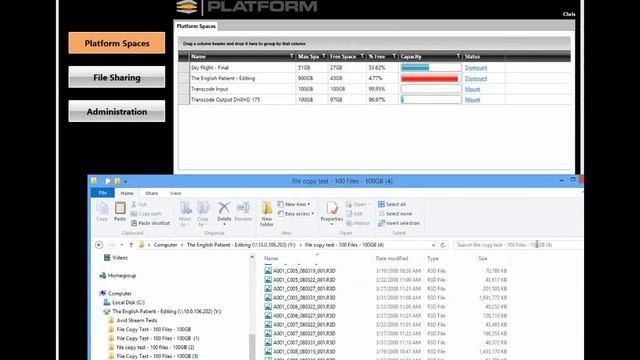Click the Size column header in Explorer
This screenshot has width=640, height=360.
click(483, 258)
